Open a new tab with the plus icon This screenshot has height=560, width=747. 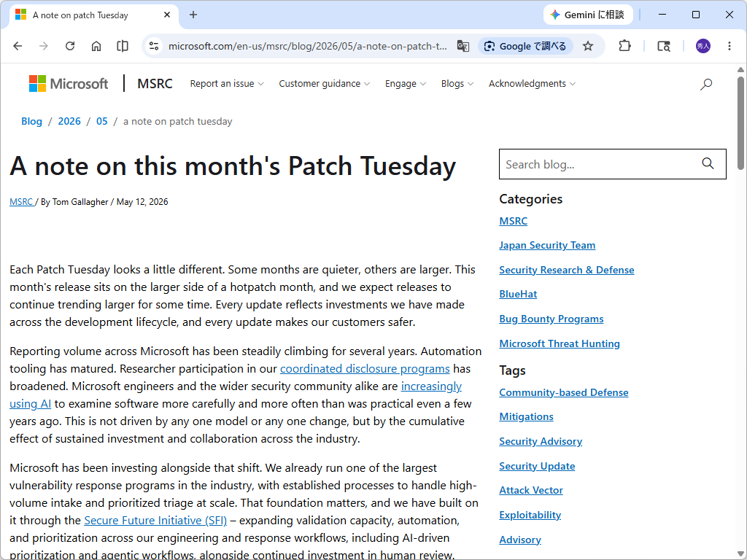coord(193,15)
